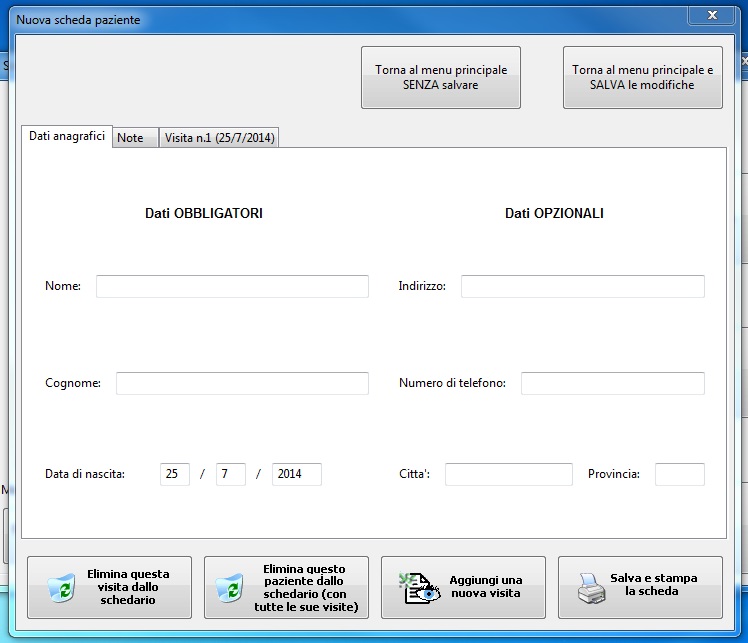Close the Nuova scheda paziente window
748x643 pixels.
tap(713, 15)
